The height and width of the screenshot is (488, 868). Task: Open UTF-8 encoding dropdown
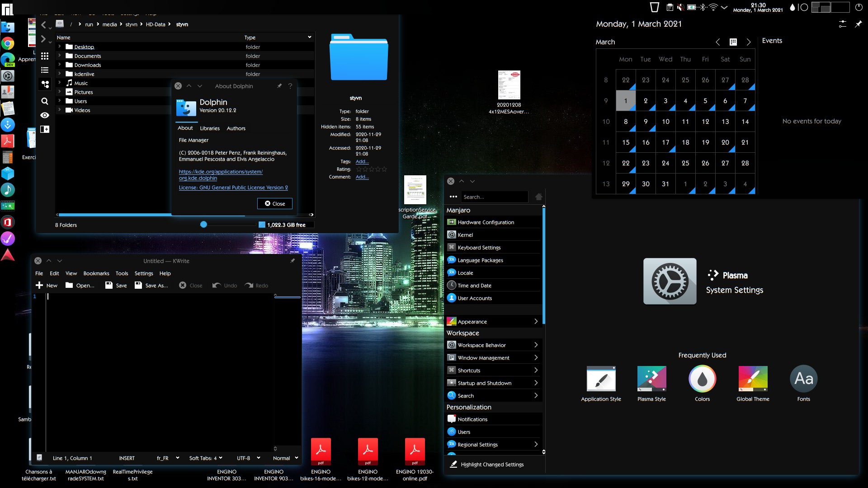249,458
